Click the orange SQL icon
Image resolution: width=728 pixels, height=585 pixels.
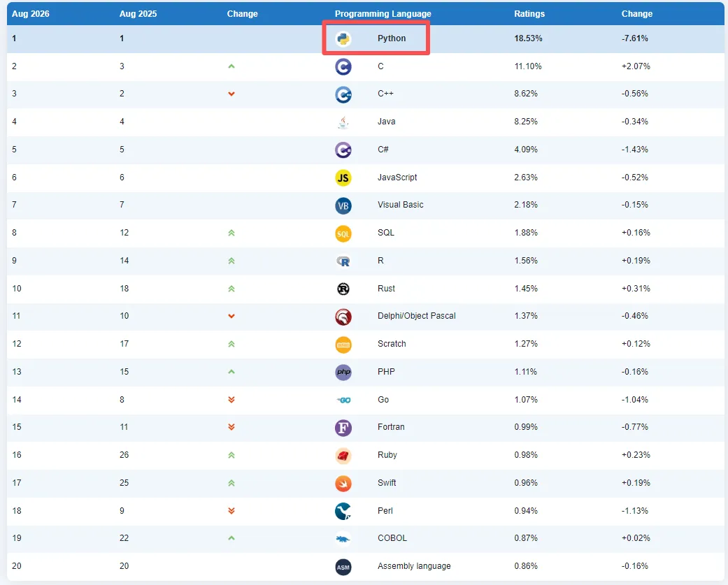(x=343, y=233)
